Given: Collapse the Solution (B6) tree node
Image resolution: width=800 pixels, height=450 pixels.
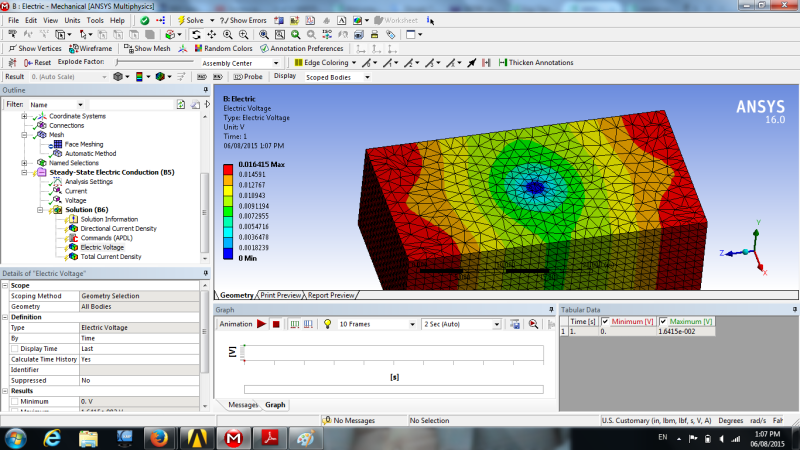Looking at the screenshot, I should point(40,210).
